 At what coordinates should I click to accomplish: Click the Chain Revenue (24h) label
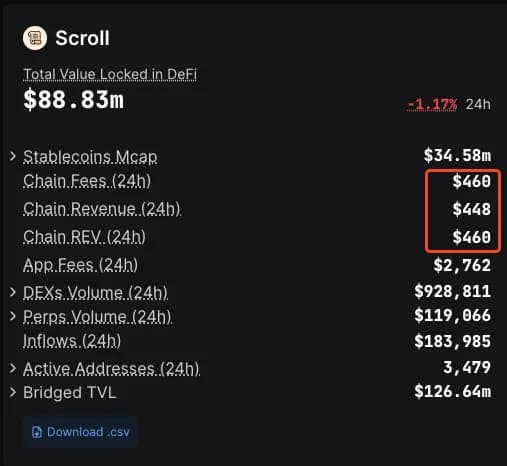coord(102,209)
